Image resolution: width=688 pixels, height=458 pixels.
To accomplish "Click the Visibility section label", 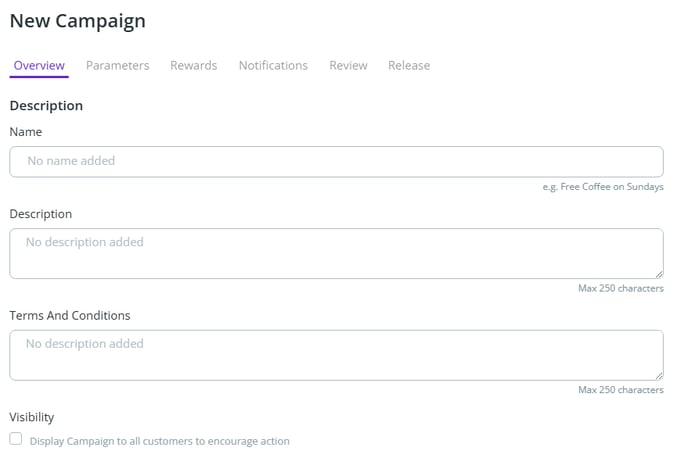I will point(32,417).
